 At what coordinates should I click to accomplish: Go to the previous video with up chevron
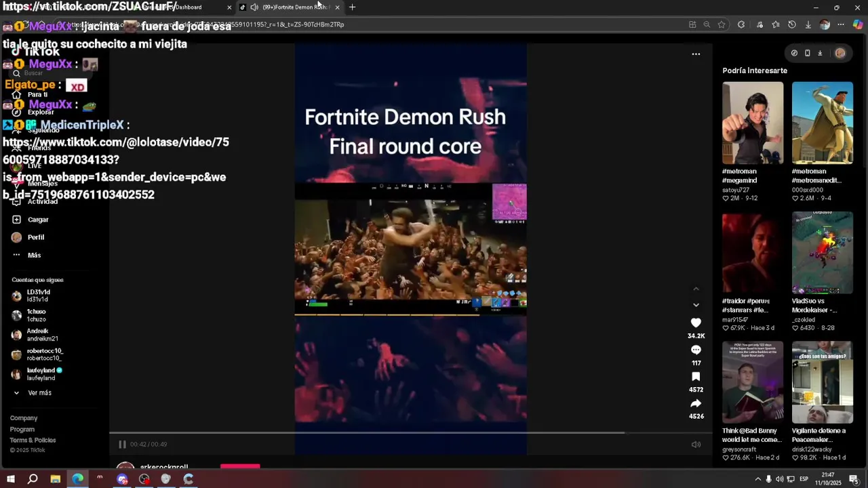pyautogui.click(x=696, y=289)
